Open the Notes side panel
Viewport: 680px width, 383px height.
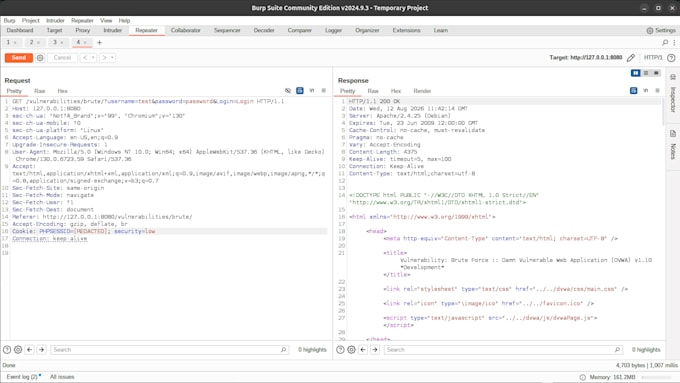[673, 145]
